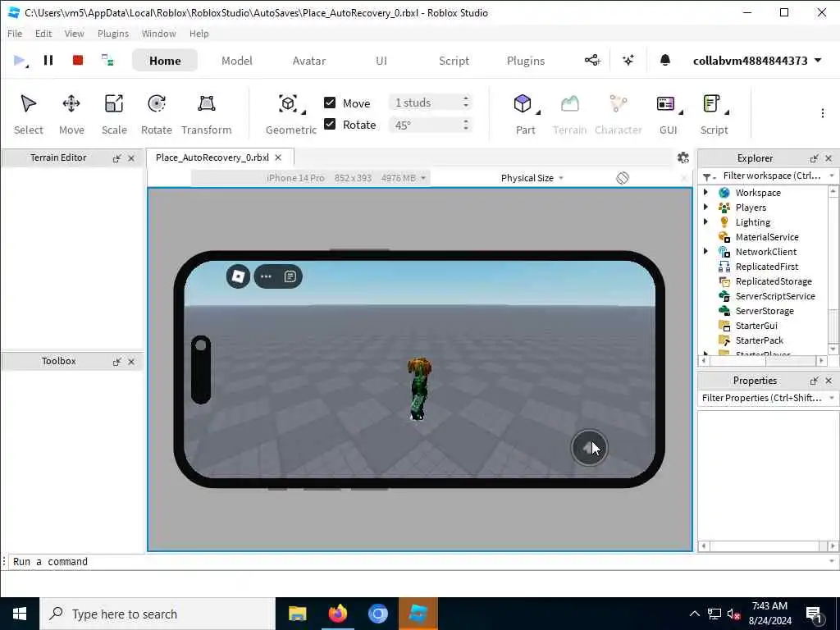Open Properties filter dropdown arrow
Viewport: 840px width, 630px height.
[832, 398]
